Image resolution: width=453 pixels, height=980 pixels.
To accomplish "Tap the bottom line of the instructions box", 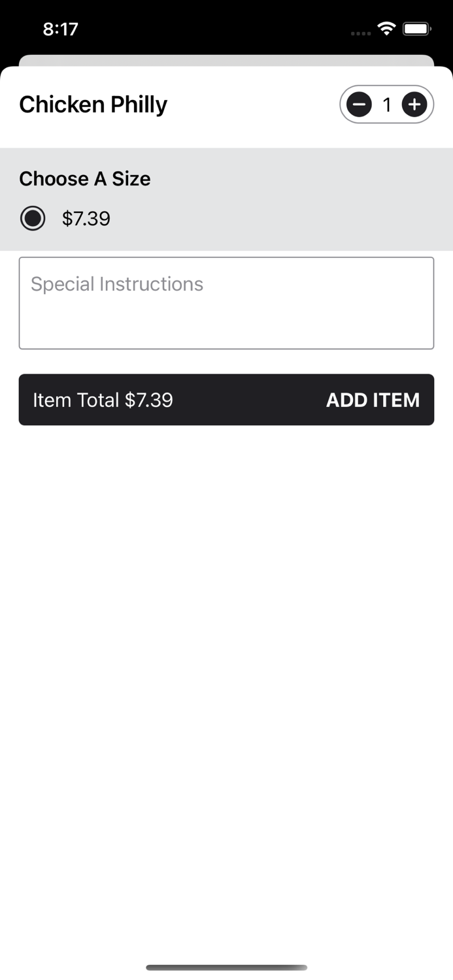I will coord(226,348).
